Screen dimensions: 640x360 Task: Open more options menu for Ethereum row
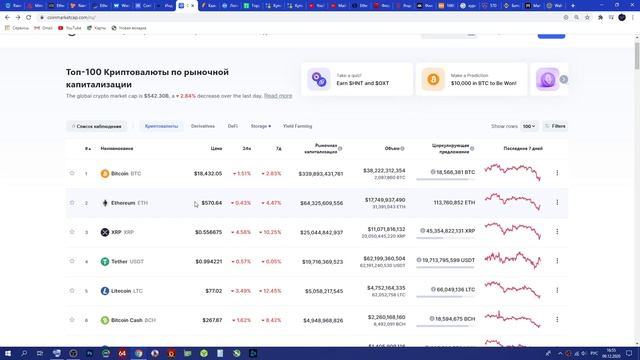pyautogui.click(x=557, y=202)
